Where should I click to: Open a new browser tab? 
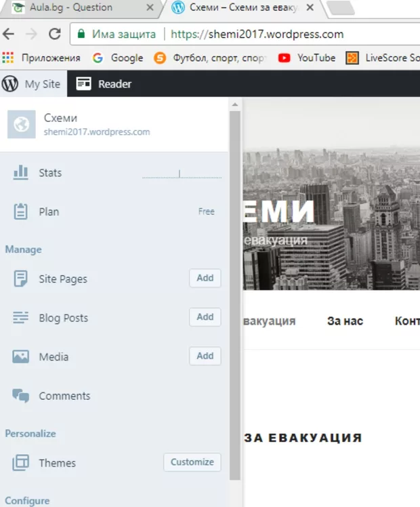coord(341,7)
